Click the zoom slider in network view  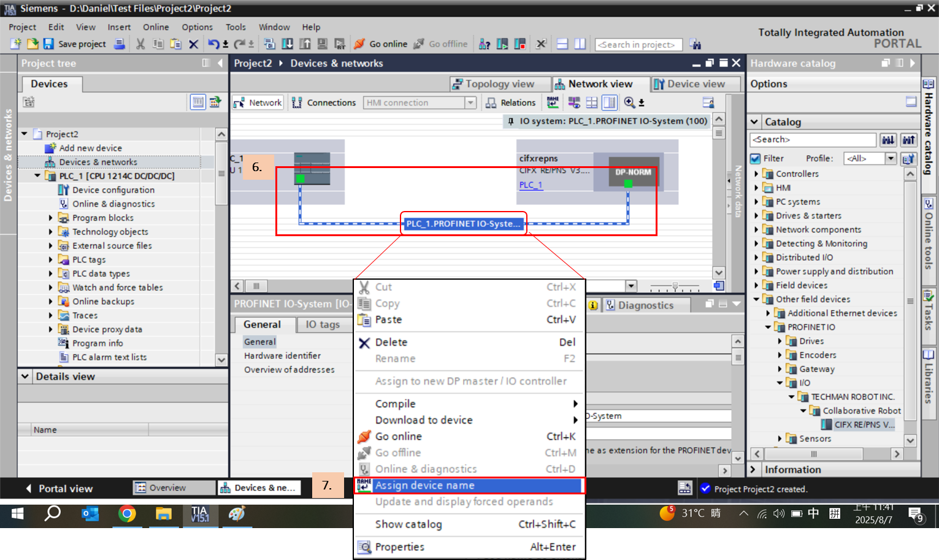(x=675, y=286)
